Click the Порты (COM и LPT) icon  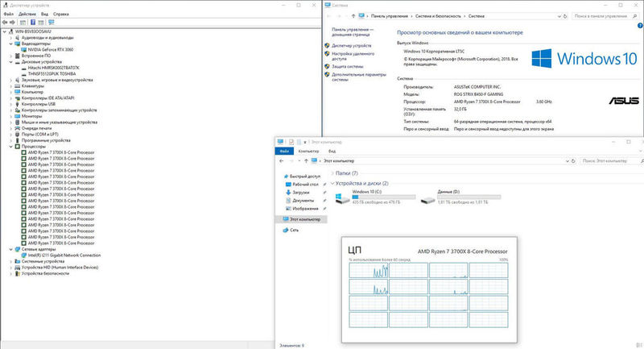(x=17, y=135)
